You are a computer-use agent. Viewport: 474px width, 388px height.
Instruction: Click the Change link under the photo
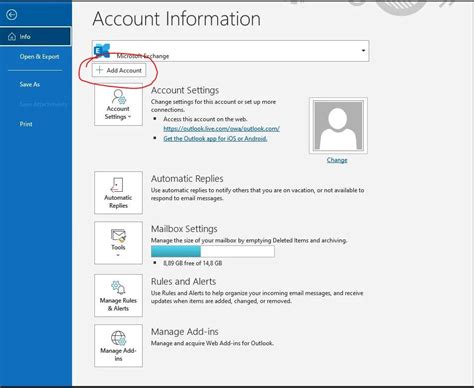pos(337,160)
